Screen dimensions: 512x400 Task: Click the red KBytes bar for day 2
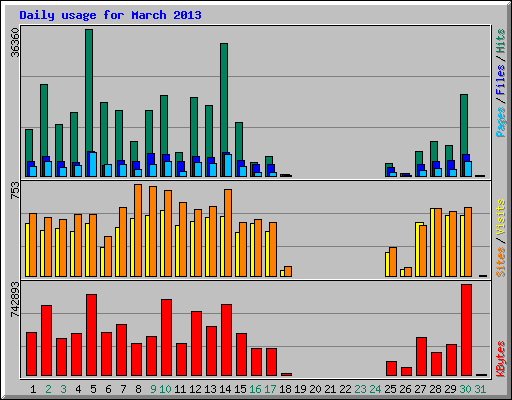point(47,340)
